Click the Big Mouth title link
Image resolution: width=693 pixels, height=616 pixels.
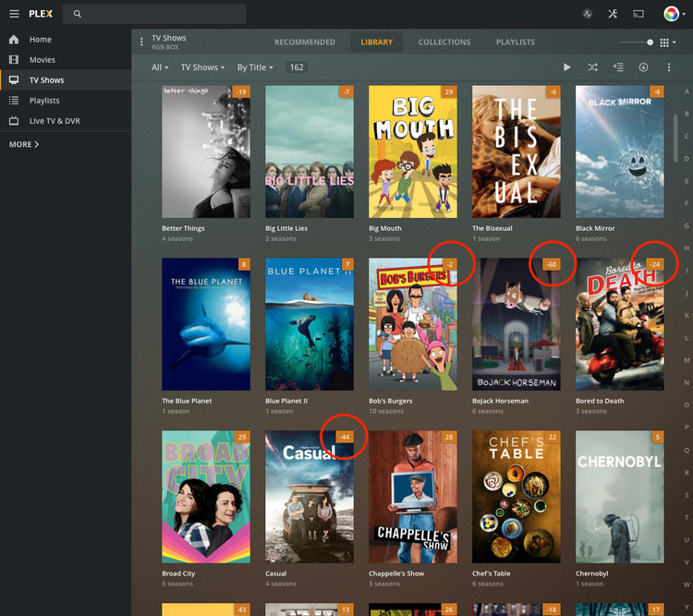coord(385,228)
